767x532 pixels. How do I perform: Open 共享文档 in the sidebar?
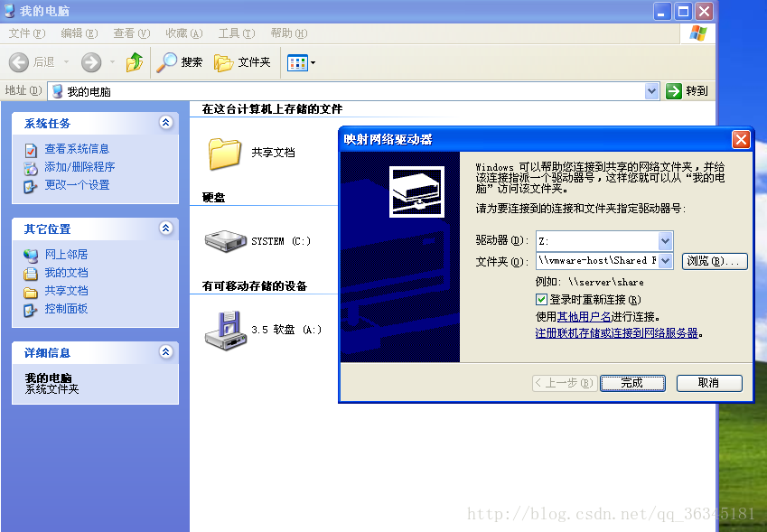click(x=66, y=291)
